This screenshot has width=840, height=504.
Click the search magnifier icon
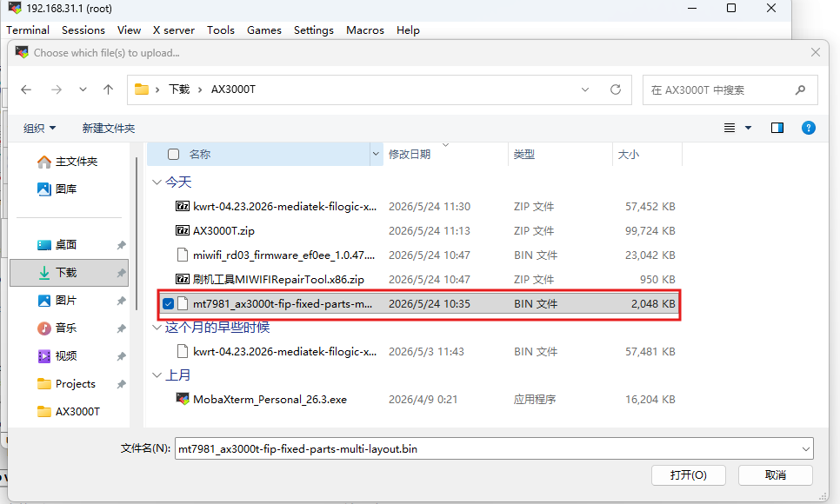(x=800, y=90)
